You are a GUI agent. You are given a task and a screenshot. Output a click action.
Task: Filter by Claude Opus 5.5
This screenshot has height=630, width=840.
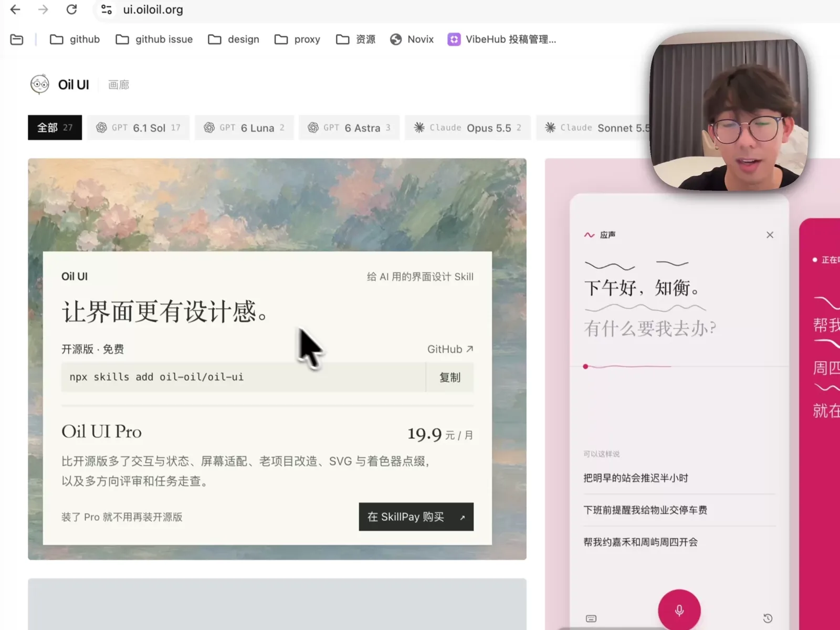click(468, 128)
